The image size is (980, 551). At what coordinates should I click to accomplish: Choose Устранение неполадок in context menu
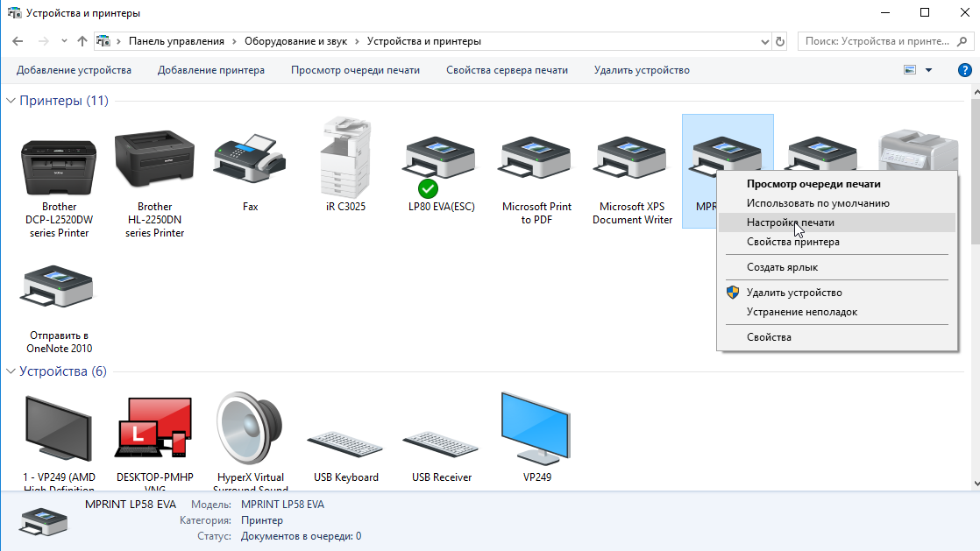click(x=837, y=312)
